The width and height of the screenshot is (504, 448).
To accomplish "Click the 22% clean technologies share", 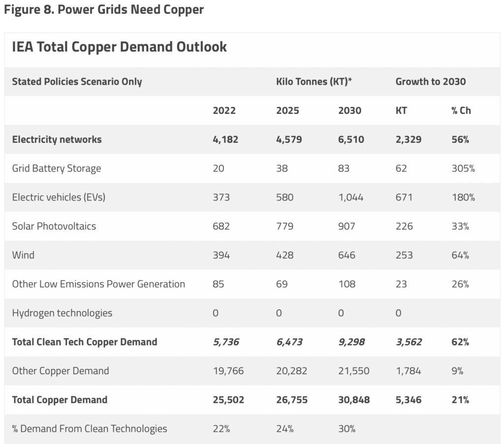I will coord(221,429).
